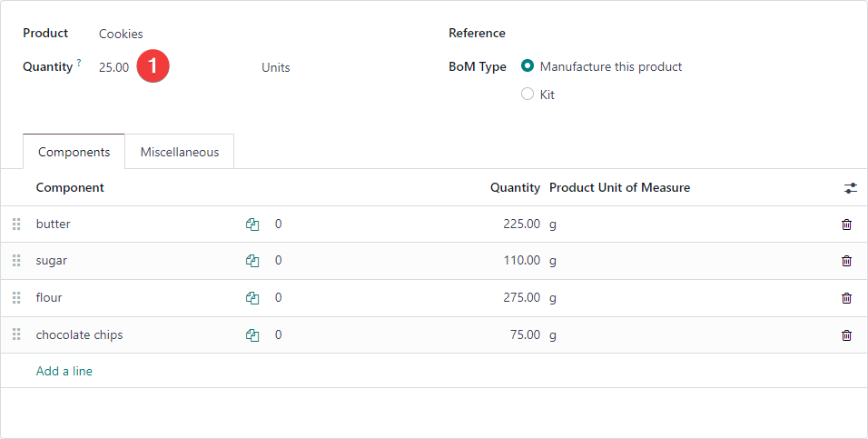Click the drag handle for sugar
The height and width of the screenshot is (439, 868).
tap(16, 261)
